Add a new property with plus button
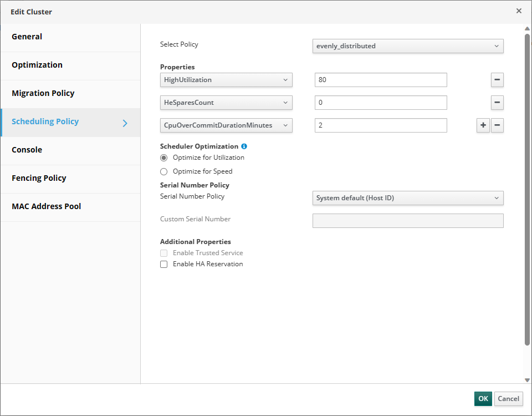The width and height of the screenshot is (532, 416). click(x=483, y=125)
